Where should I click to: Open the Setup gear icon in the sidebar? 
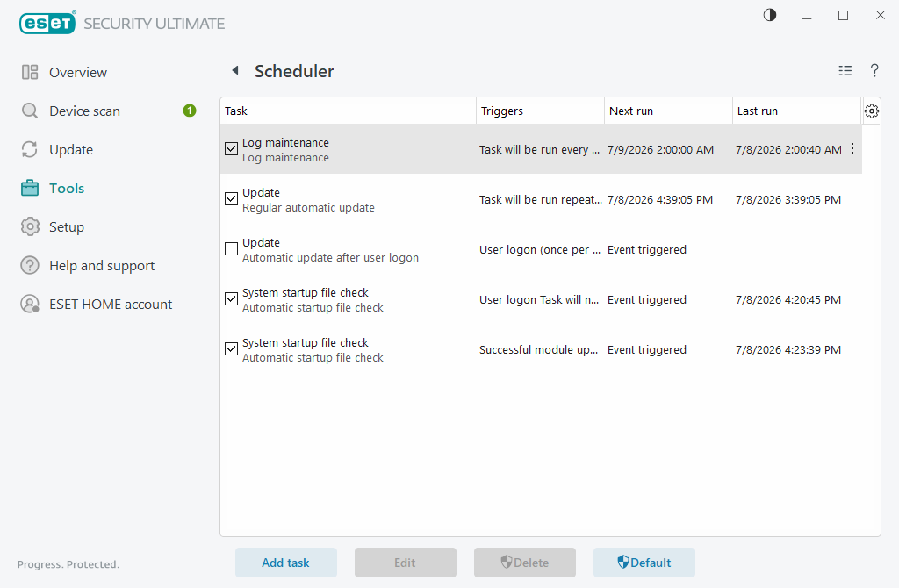coord(30,227)
